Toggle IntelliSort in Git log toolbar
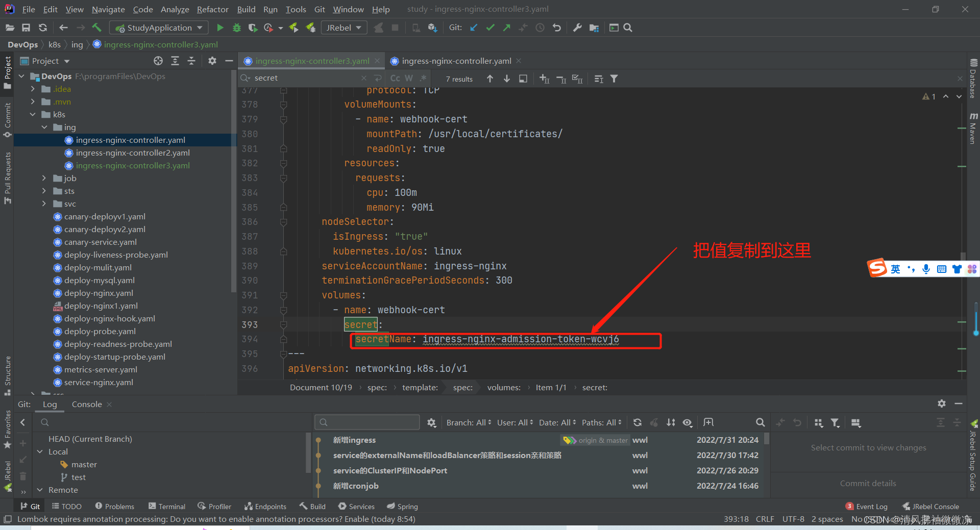The width and height of the screenshot is (980, 530). pos(671,422)
